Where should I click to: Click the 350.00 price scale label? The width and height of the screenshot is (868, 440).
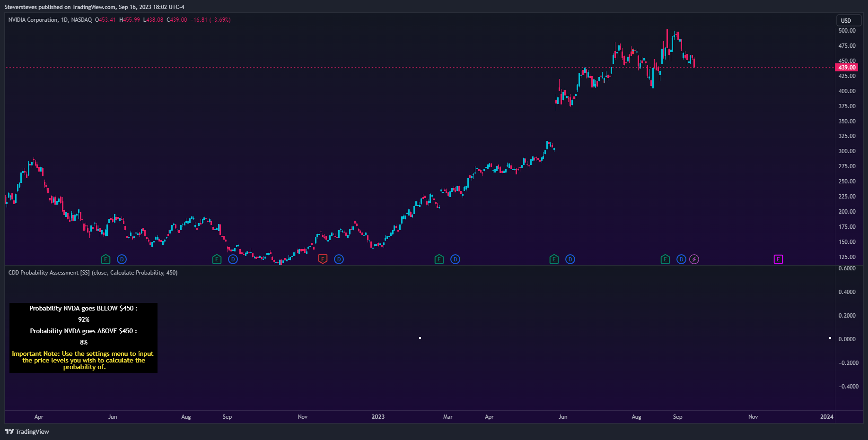[x=847, y=121]
